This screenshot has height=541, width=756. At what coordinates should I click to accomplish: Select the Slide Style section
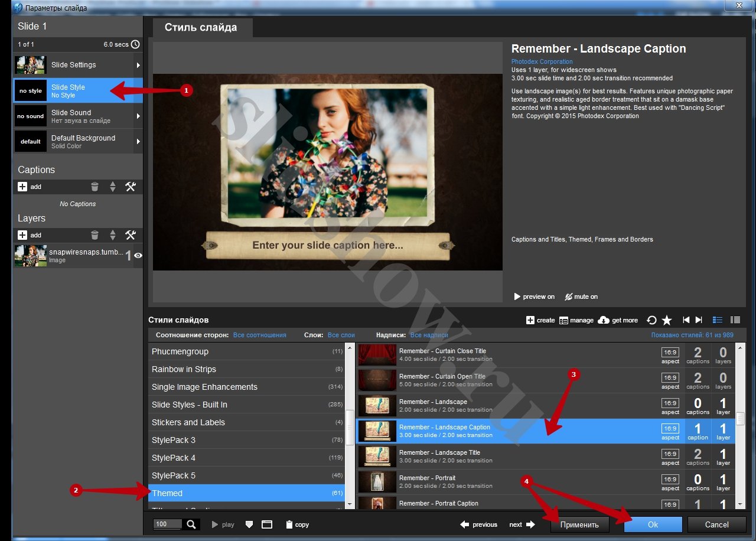(x=78, y=91)
